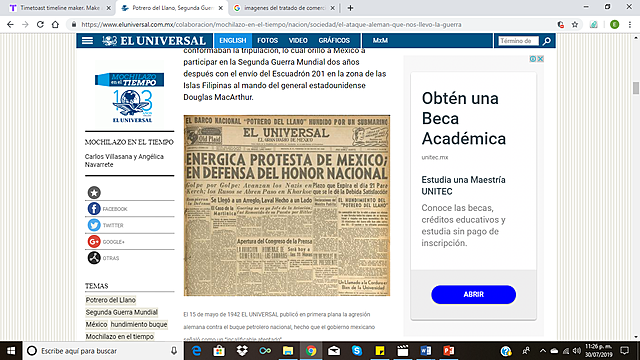Viewport: 640px width, 360px height.
Task: Share the article on Google+
Action: click(94, 242)
